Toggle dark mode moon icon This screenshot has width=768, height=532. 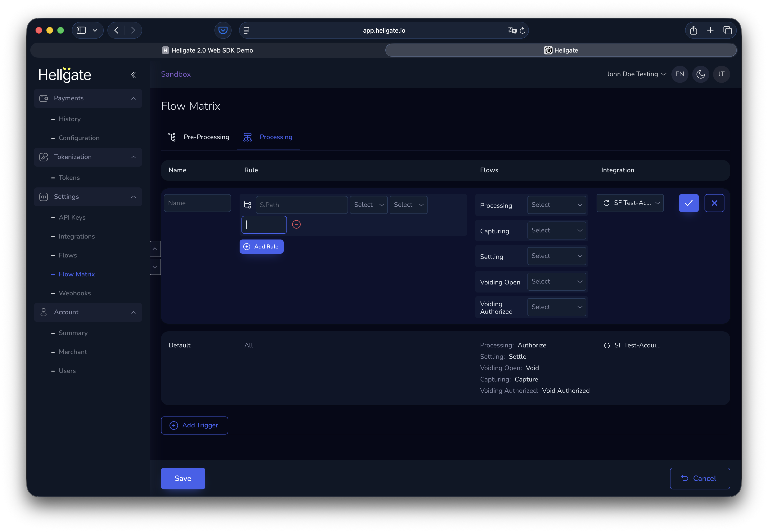point(701,74)
